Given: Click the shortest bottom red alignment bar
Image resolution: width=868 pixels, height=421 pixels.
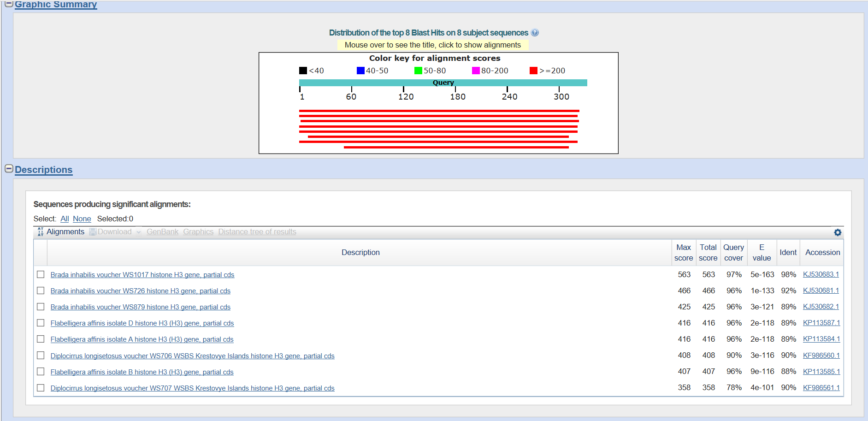Looking at the screenshot, I should tap(456, 147).
